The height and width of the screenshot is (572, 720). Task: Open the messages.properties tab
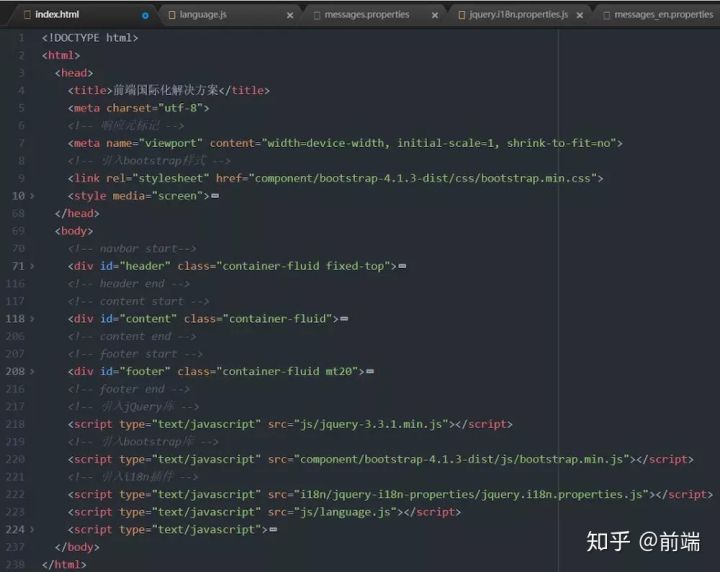coord(366,15)
